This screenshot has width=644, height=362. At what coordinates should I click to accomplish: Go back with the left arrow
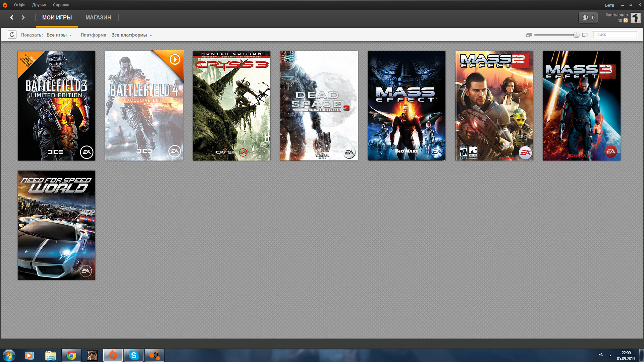click(x=12, y=17)
